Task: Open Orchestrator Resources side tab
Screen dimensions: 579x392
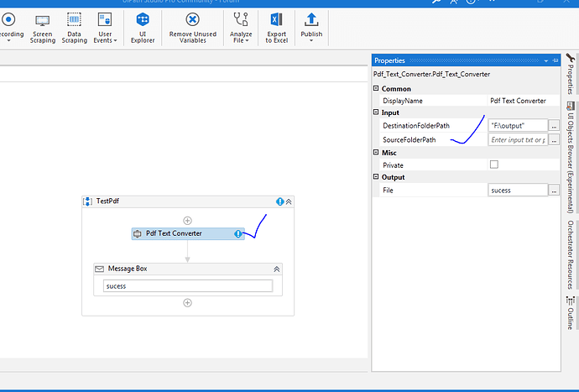Action: pos(571,254)
